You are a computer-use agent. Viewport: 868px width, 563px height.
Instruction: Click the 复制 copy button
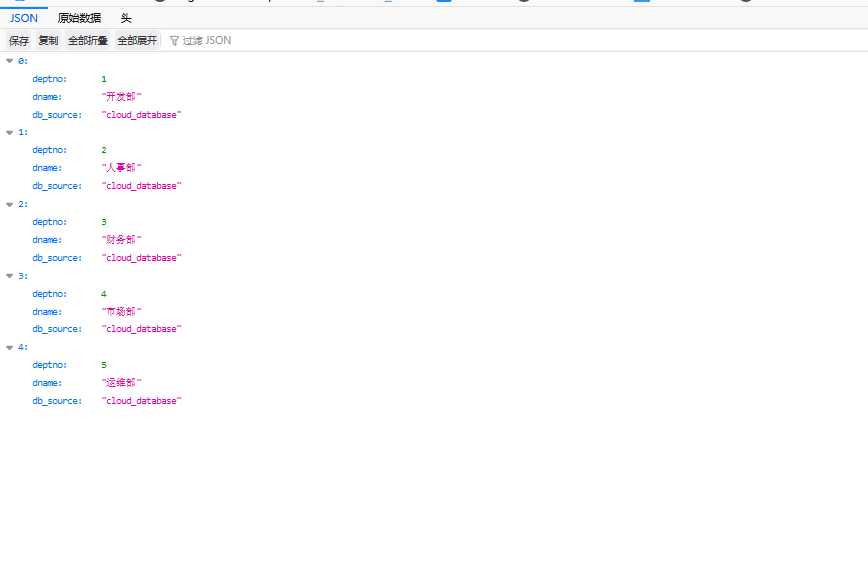point(48,40)
